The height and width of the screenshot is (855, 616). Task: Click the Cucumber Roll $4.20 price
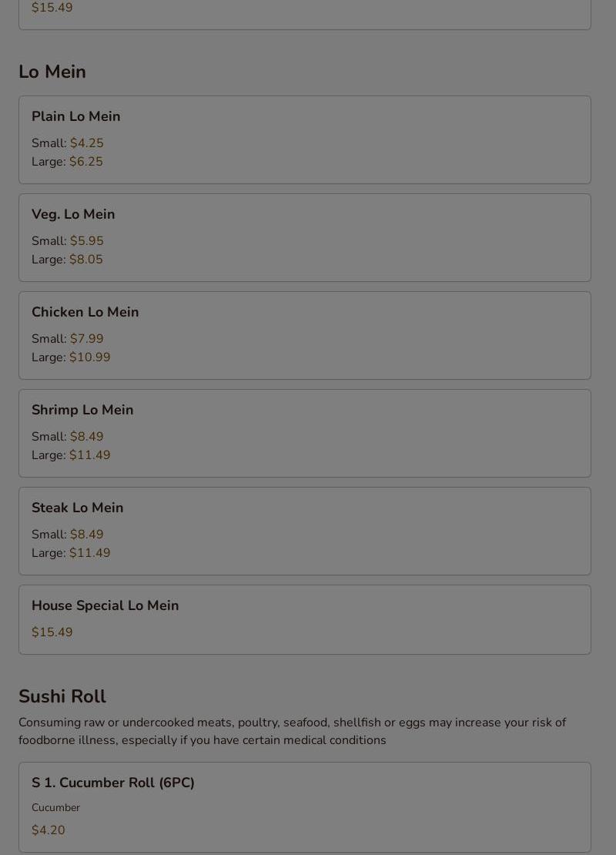coord(48,830)
